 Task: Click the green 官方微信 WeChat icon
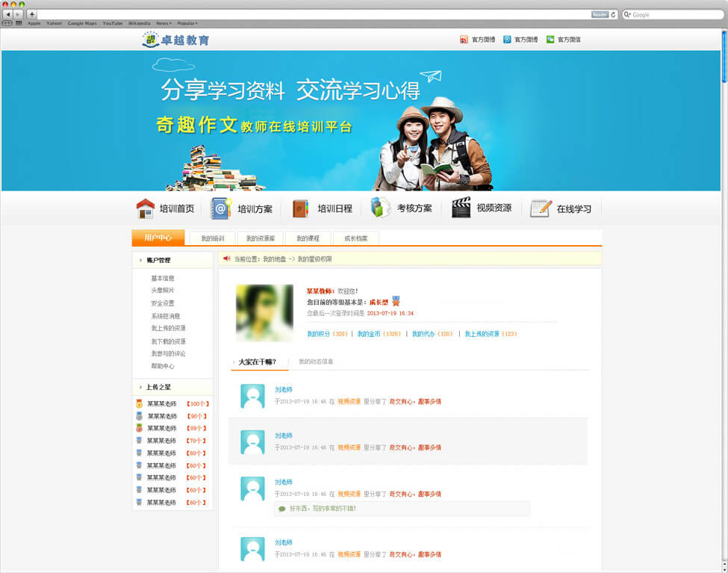550,40
